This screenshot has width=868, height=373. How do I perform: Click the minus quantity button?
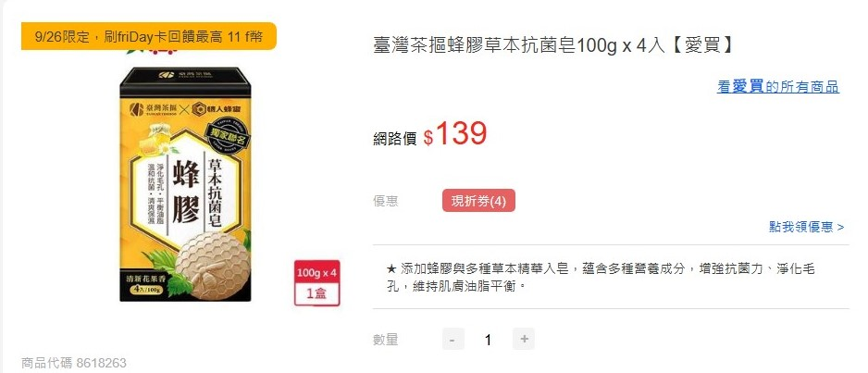click(453, 339)
